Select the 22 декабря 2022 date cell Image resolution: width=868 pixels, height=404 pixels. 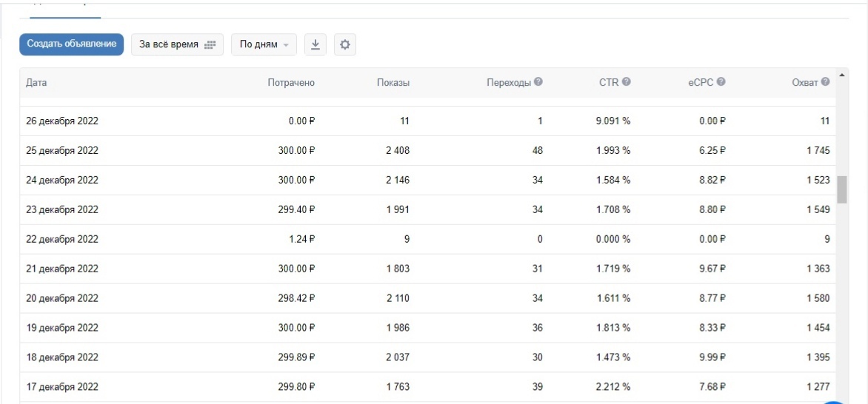coord(62,239)
